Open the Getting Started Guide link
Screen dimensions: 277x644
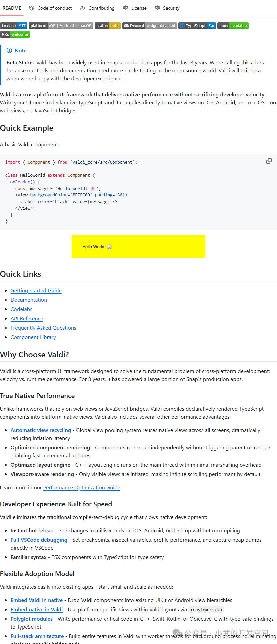click(36, 291)
